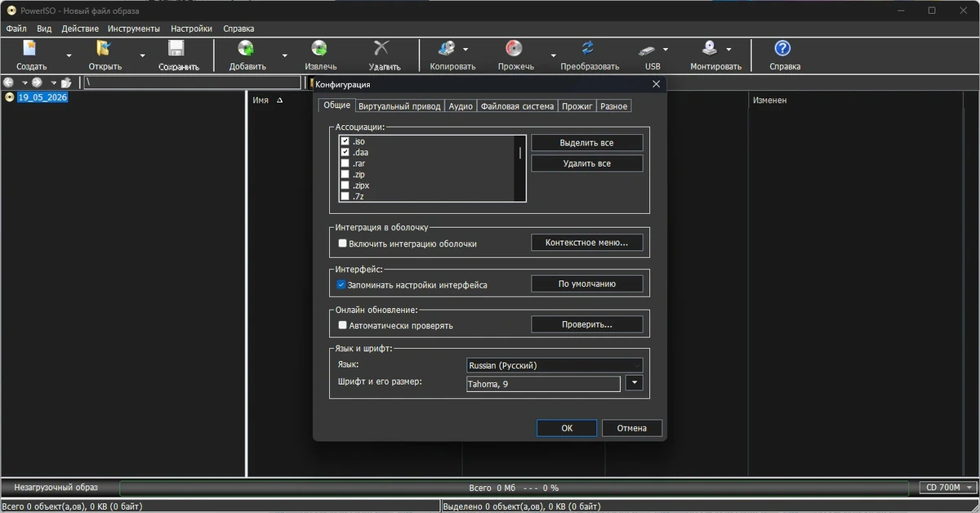Open the Открыть dropdown arrow
The image size is (980, 513).
coord(142,56)
